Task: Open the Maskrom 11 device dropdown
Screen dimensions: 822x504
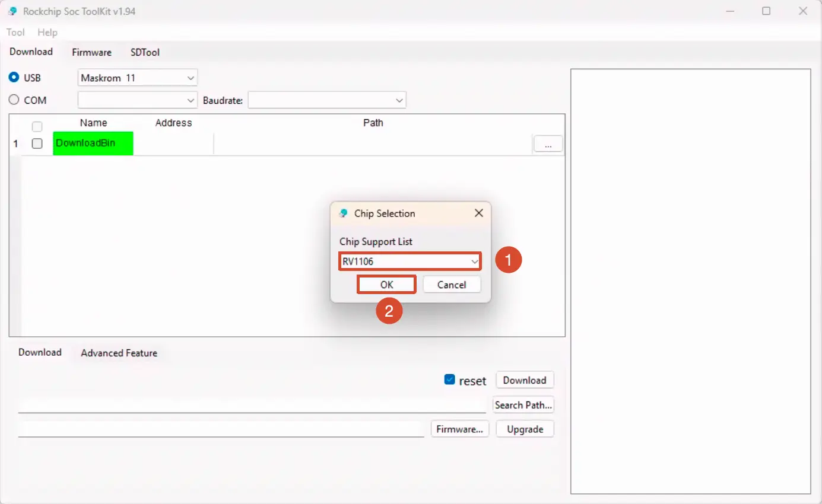Action: click(x=138, y=78)
